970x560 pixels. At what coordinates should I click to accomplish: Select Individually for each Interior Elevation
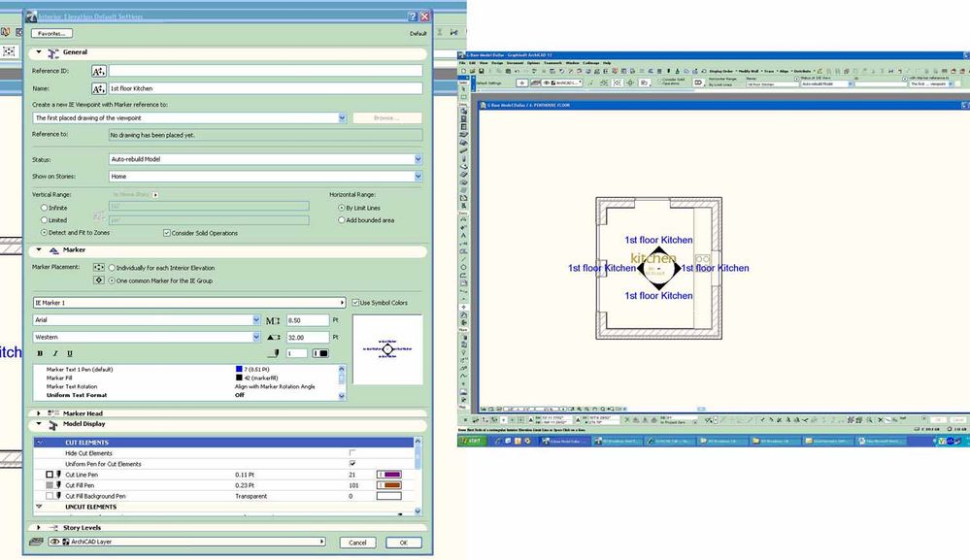click(x=112, y=268)
